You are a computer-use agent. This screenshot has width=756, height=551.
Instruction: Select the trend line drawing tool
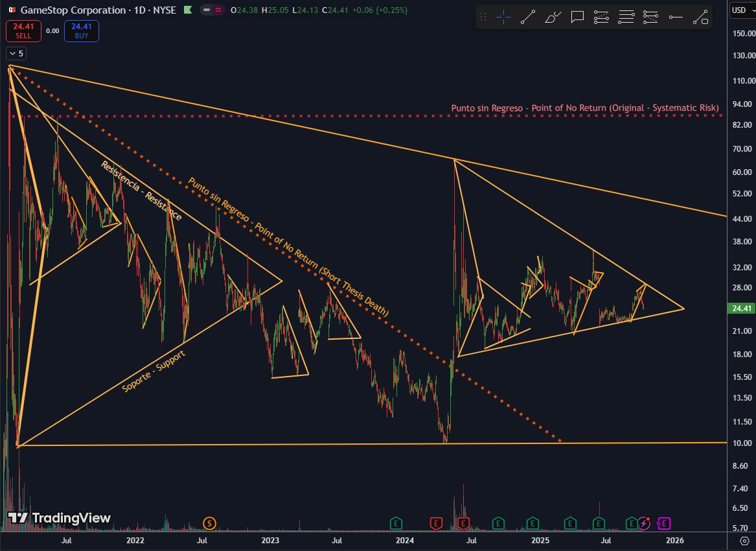pyautogui.click(x=528, y=18)
